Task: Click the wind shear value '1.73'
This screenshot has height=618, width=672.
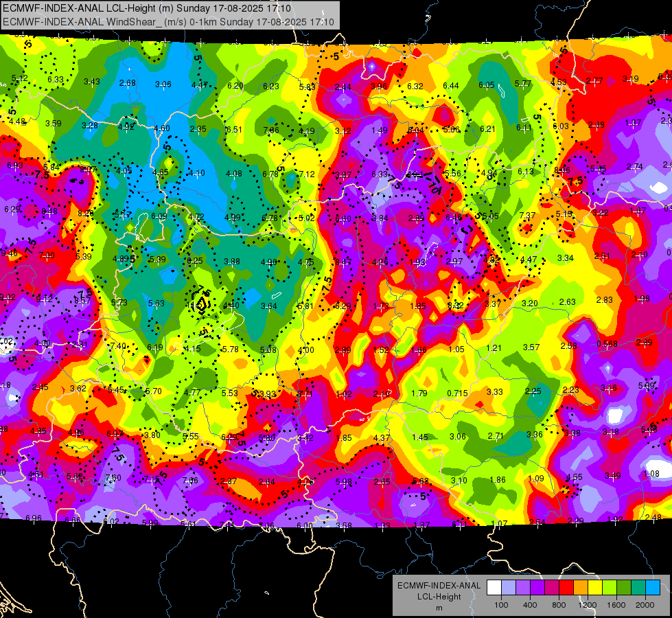Action: 380,306
